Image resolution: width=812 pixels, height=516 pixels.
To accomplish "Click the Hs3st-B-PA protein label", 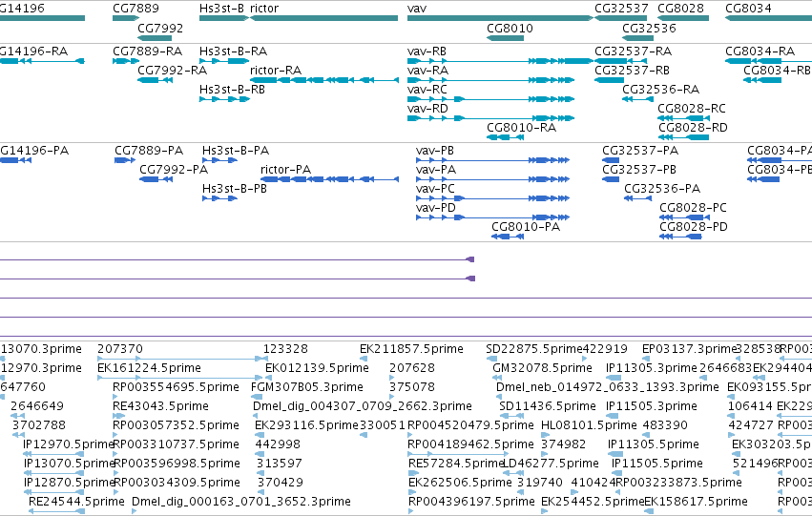I will coord(236,151).
